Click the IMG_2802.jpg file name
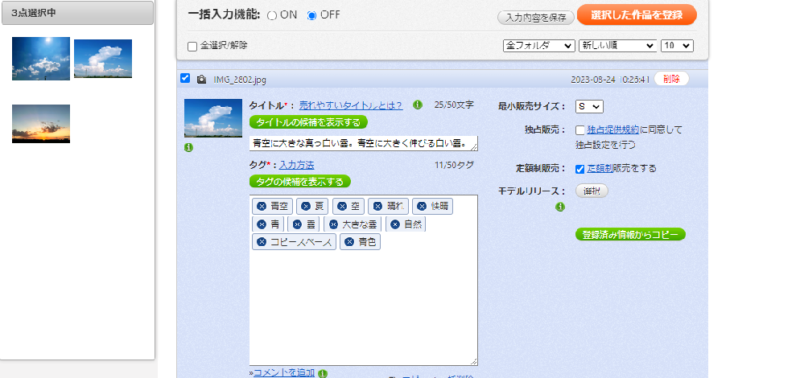Image resolution: width=800 pixels, height=378 pixels. pos(240,80)
